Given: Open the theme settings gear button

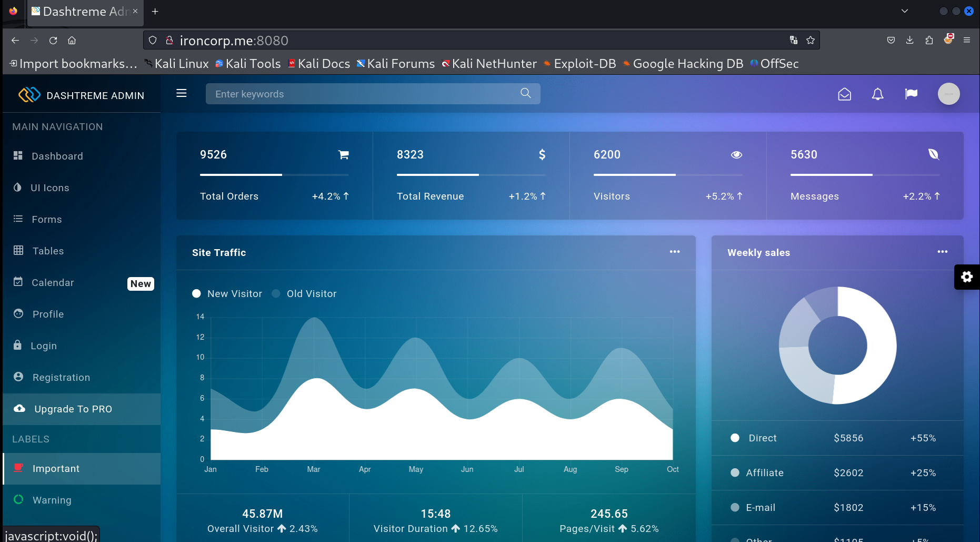Looking at the screenshot, I should click(967, 277).
